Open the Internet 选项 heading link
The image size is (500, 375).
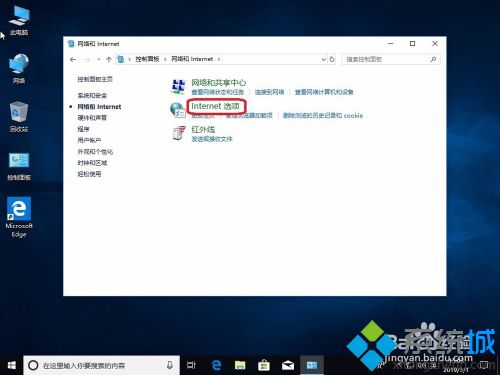pos(215,106)
